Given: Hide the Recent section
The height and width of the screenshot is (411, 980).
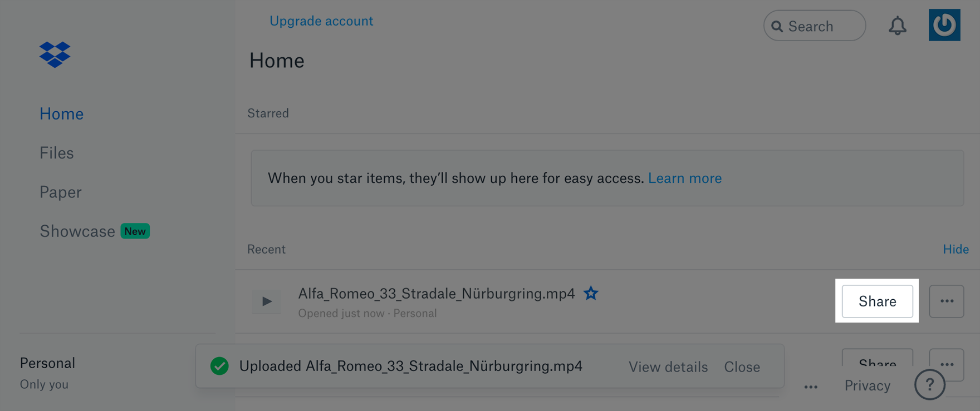Looking at the screenshot, I should 955,249.
